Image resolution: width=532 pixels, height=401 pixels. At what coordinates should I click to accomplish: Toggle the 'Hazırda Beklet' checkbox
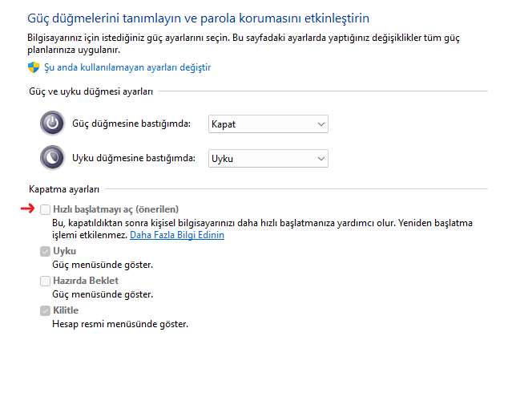(x=45, y=282)
